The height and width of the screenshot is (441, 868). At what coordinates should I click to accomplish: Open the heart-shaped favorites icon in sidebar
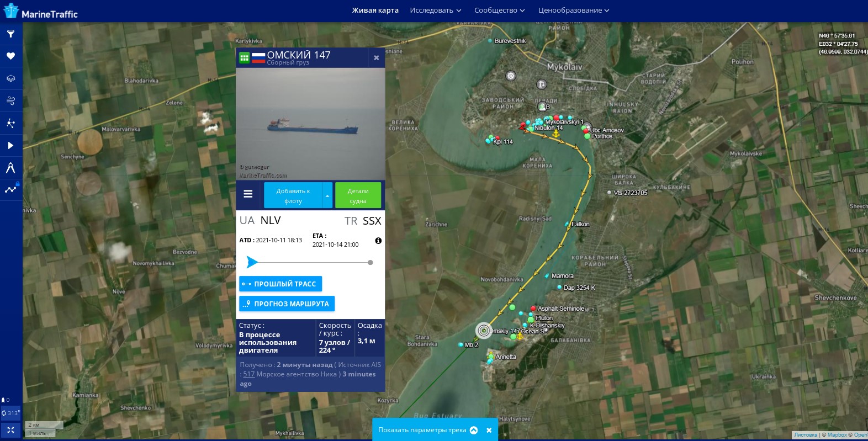[10, 56]
